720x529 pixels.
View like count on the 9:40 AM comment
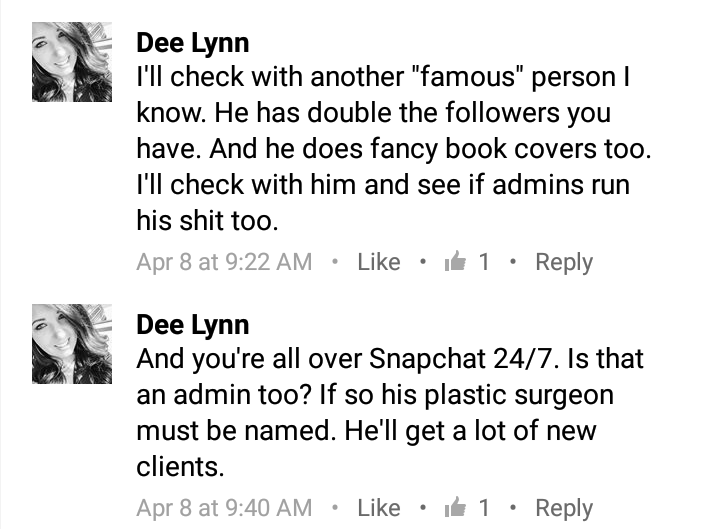(484, 508)
